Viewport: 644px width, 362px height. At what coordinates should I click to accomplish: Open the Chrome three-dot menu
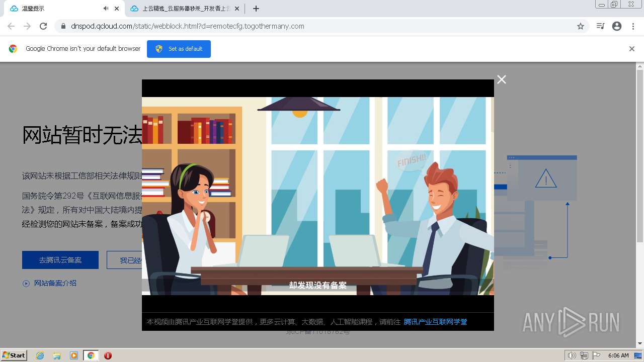click(633, 26)
